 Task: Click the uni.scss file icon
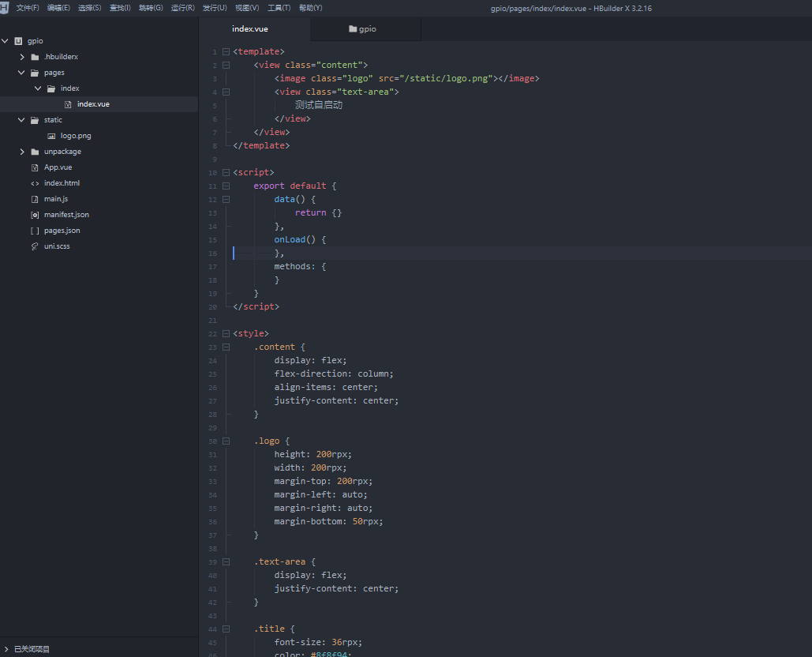click(x=35, y=246)
